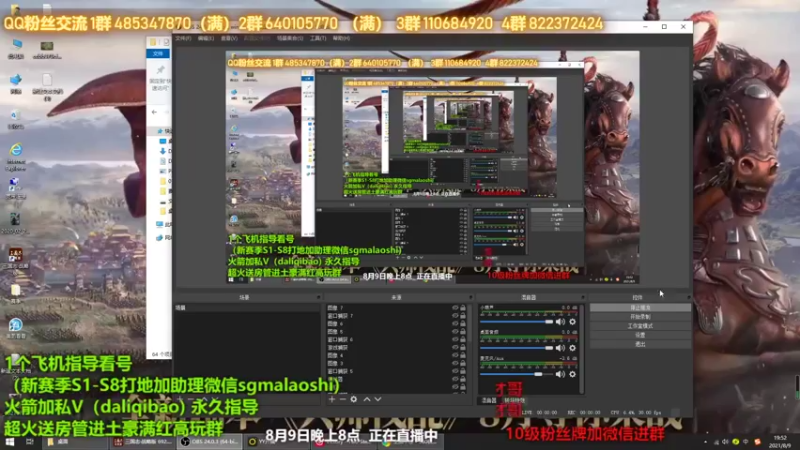The image size is (800, 450).
Task: Move selected source down with the arrow
Action: click(378, 399)
